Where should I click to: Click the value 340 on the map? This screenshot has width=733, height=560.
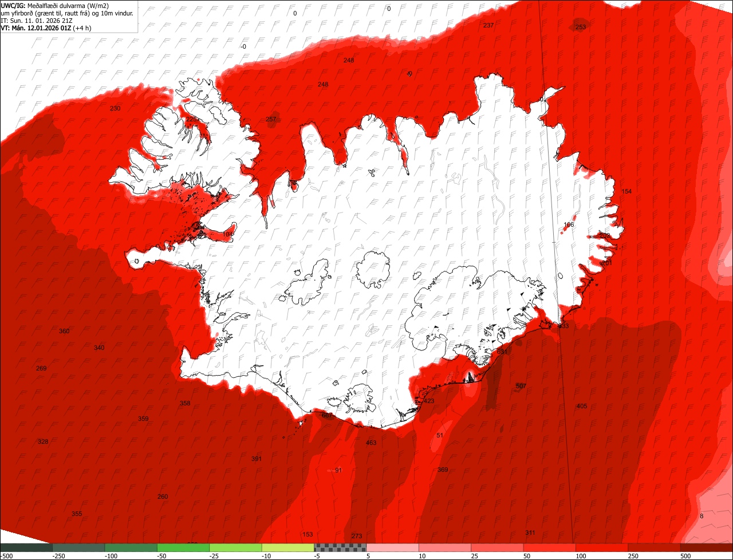click(x=99, y=348)
